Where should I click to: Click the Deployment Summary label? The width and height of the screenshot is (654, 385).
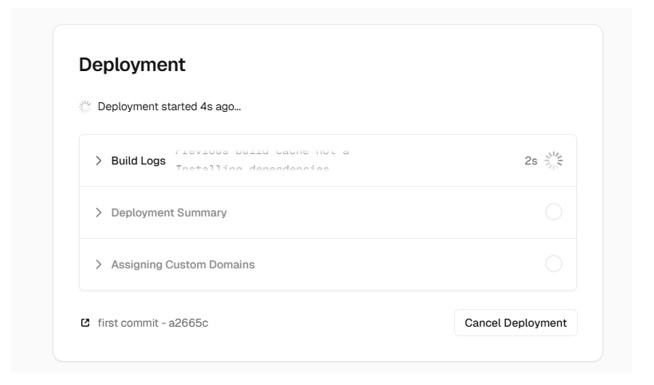(x=169, y=212)
